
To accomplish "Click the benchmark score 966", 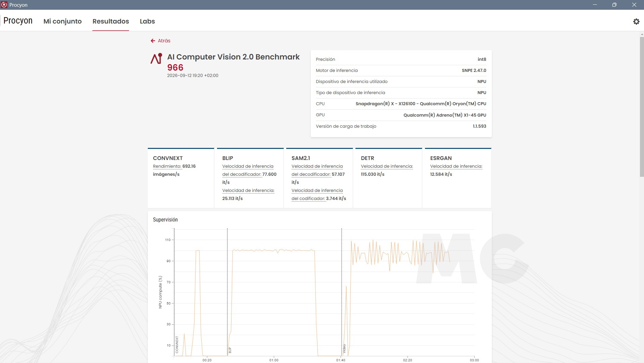I will (x=175, y=68).
